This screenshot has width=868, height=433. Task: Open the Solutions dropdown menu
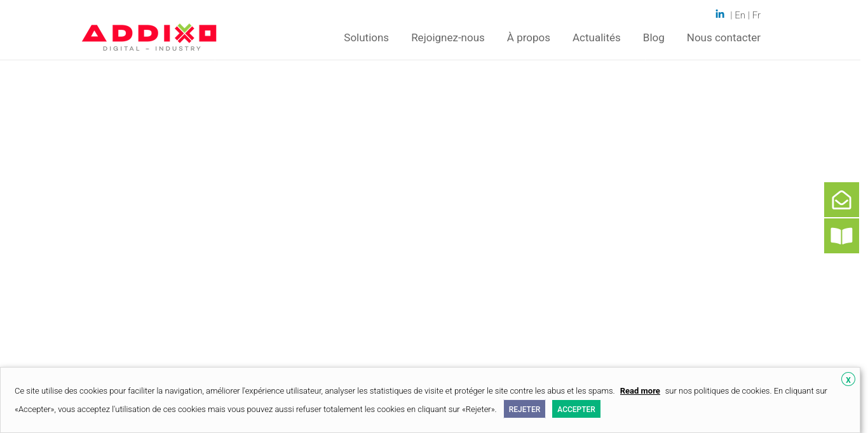(x=366, y=37)
